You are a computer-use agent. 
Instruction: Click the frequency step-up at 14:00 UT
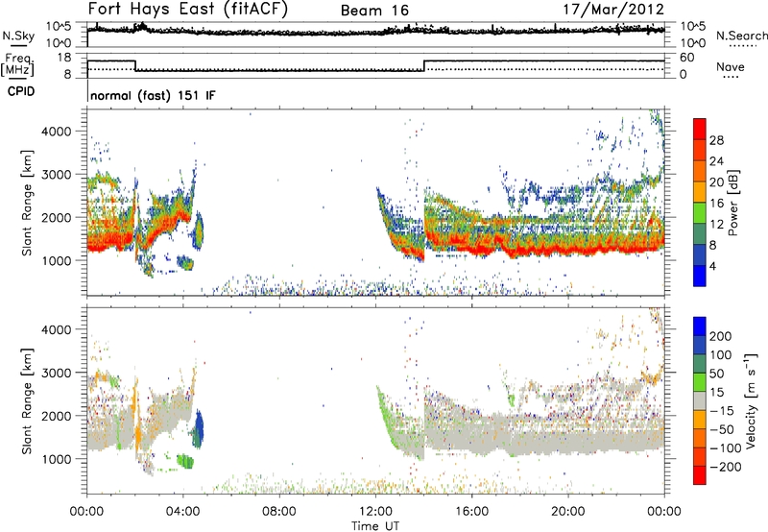click(x=424, y=65)
